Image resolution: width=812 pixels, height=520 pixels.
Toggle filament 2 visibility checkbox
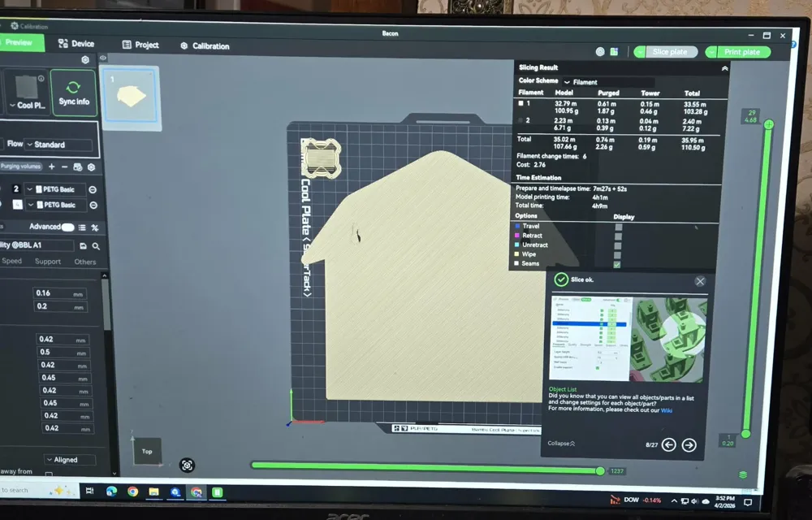[520, 120]
